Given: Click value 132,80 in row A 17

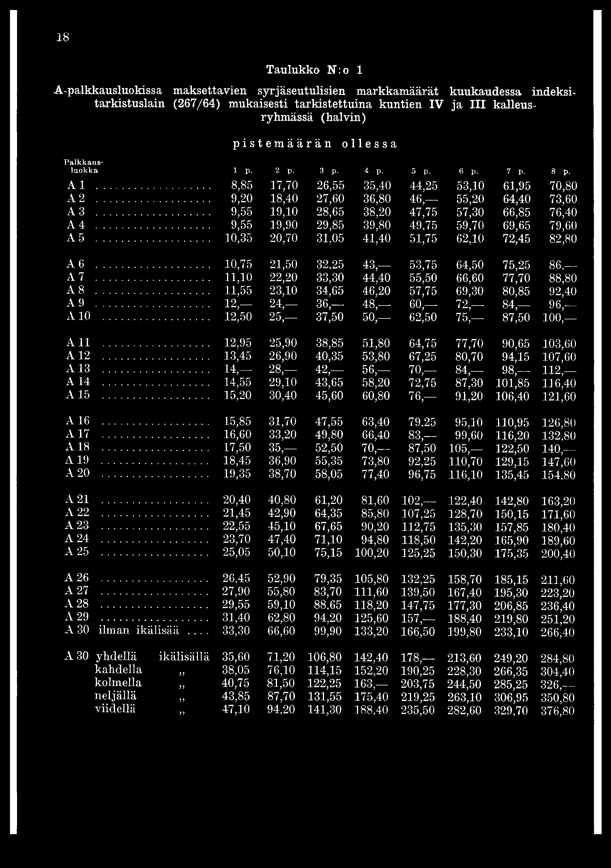Looking at the screenshot, I should (560, 435).
